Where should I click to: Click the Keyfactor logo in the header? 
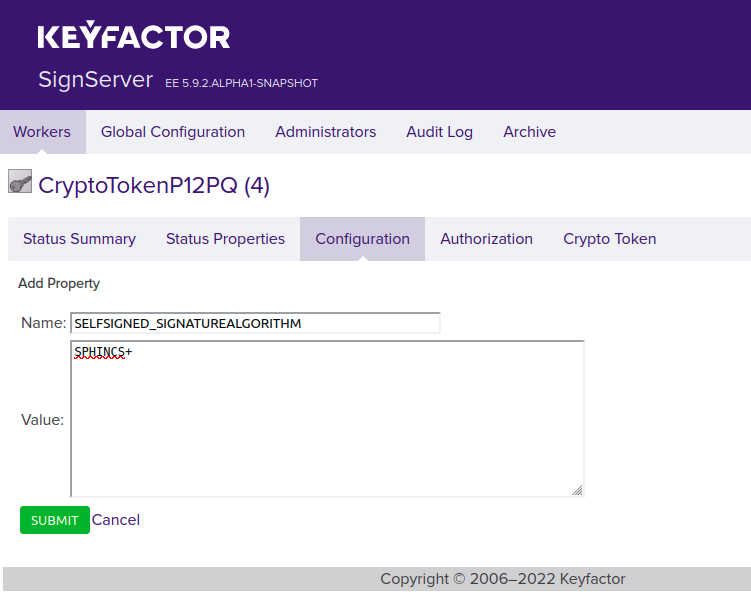coord(134,38)
